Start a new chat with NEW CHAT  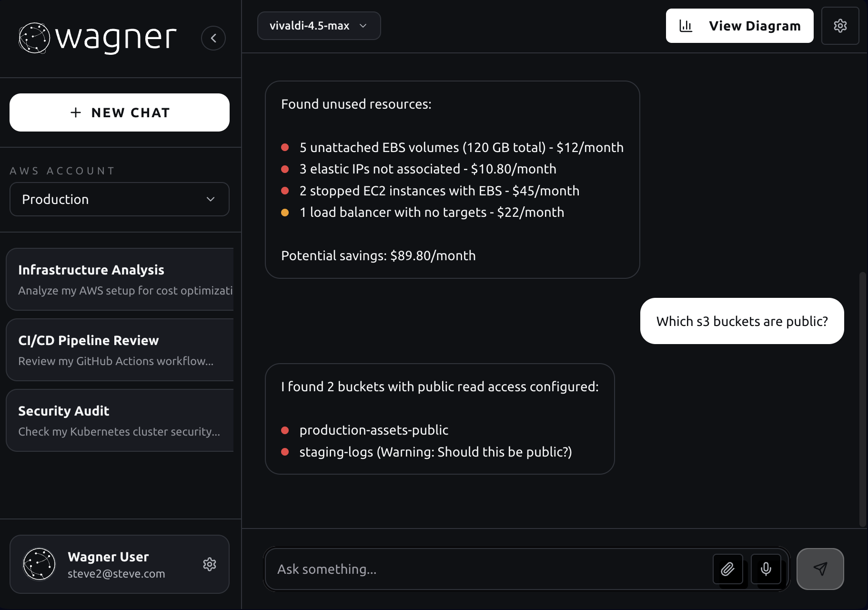[119, 112]
